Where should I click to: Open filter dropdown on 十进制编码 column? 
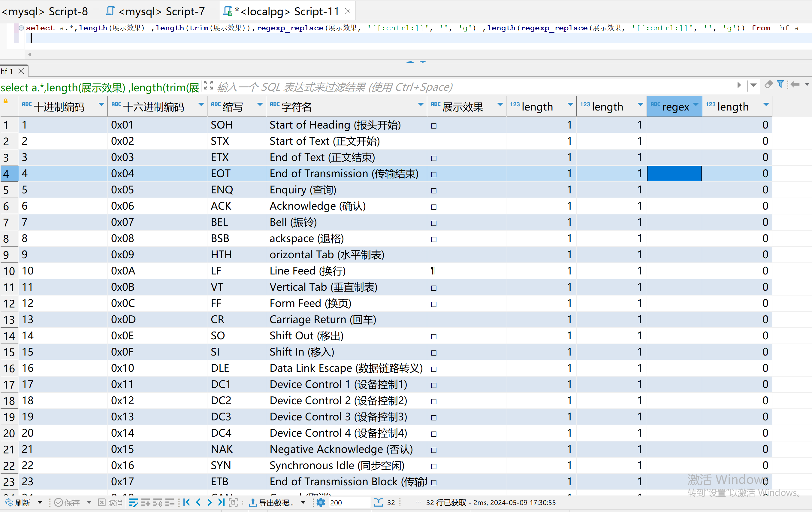click(101, 105)
